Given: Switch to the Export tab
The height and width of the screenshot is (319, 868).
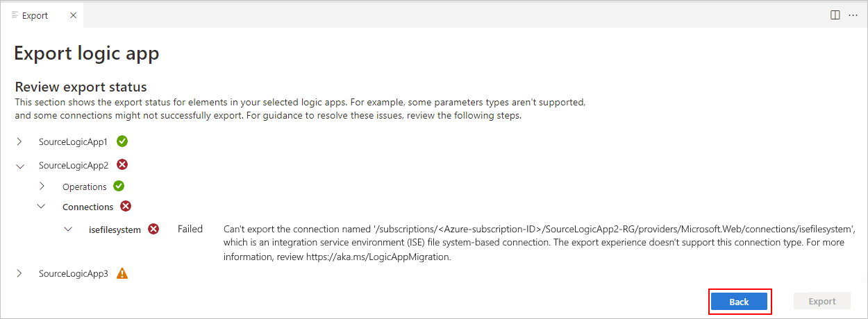Looking at the screenshot, I should pos(31,15).
